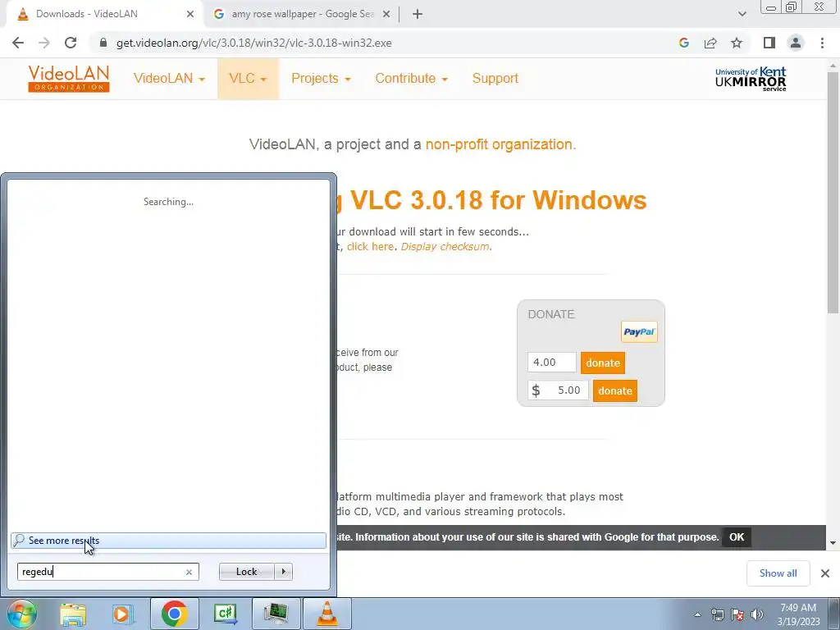This screenshot has width=840, height=630.
Task: Click the $ 5.00 donation amount field
Action: tap(558, 390)
